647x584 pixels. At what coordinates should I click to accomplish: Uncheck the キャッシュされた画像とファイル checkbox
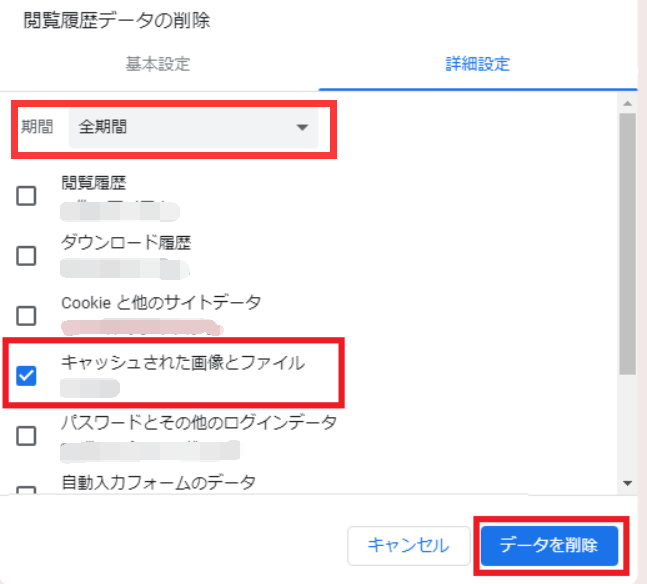tap(27, 376)
